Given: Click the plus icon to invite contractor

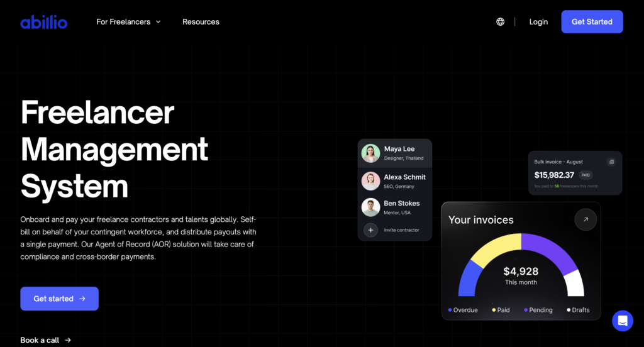Looking at the screenshot, I should tap(370, 230).
